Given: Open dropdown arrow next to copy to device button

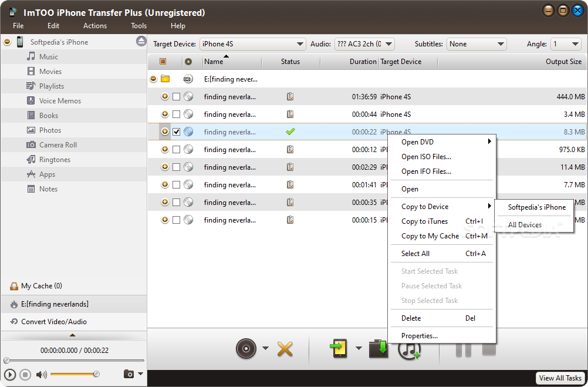Looking at the screenshot, I should pos(359,348).
